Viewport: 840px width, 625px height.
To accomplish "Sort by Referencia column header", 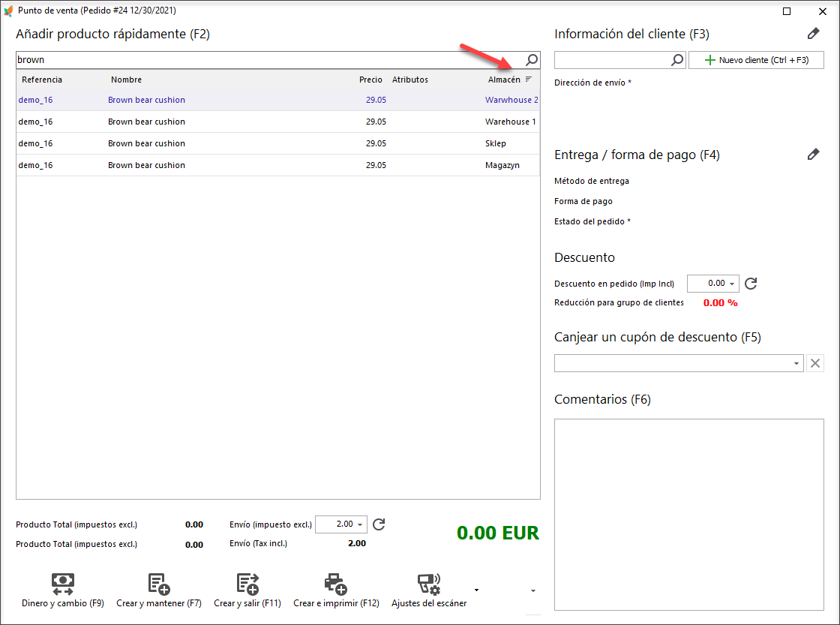I will tap(42, 80).
